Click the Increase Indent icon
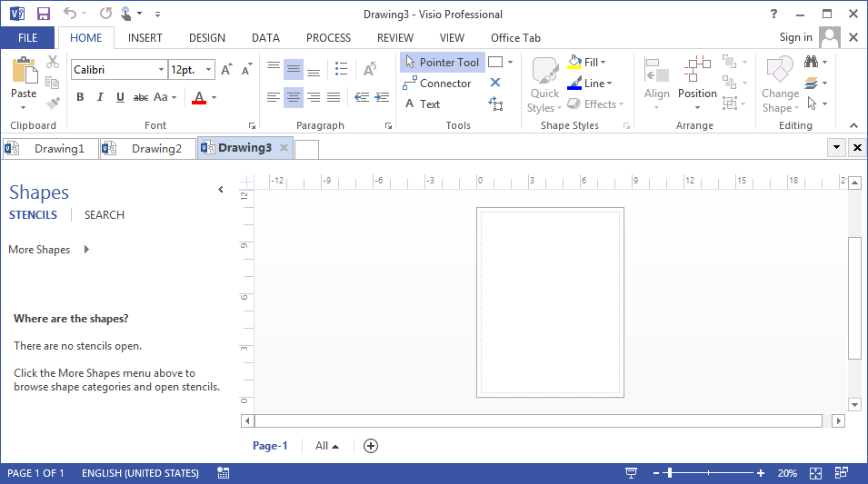 [382, 97]
